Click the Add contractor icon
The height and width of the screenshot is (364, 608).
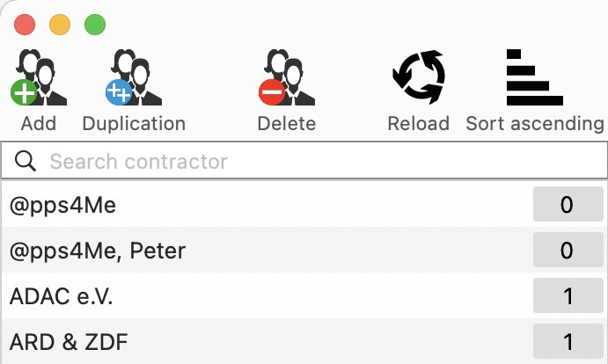[x=39, y=77]
